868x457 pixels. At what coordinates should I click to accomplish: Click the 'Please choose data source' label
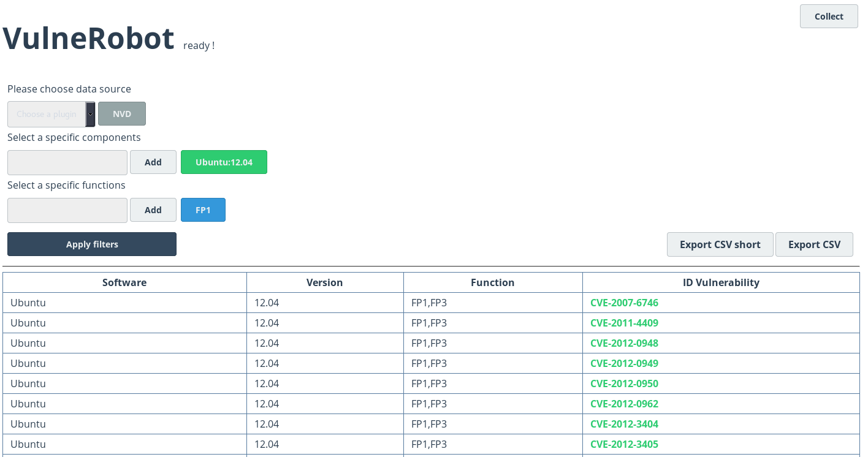69,89
